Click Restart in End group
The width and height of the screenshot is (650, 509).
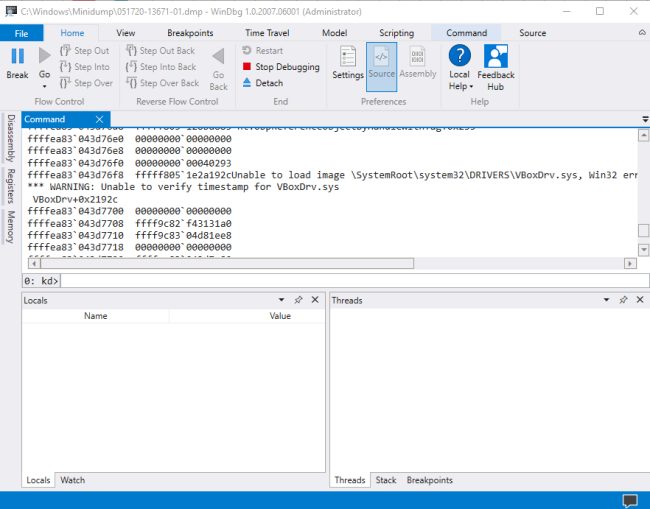pos(262,51)
